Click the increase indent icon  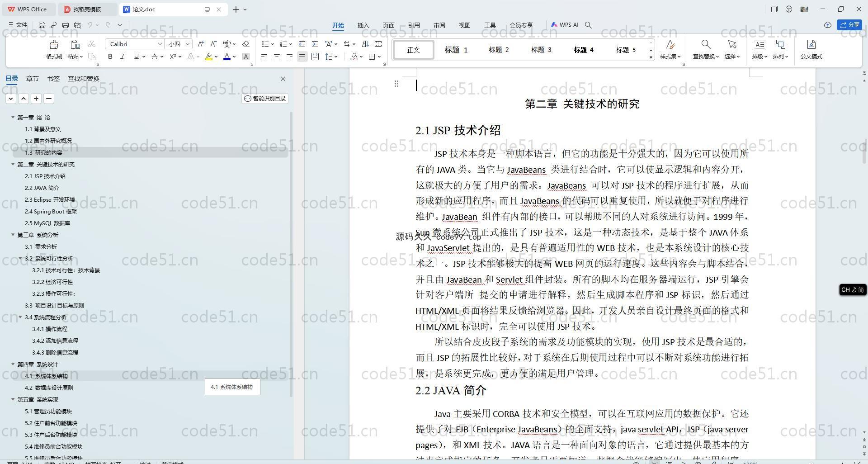pyautogui.click(x=315, y=44)
